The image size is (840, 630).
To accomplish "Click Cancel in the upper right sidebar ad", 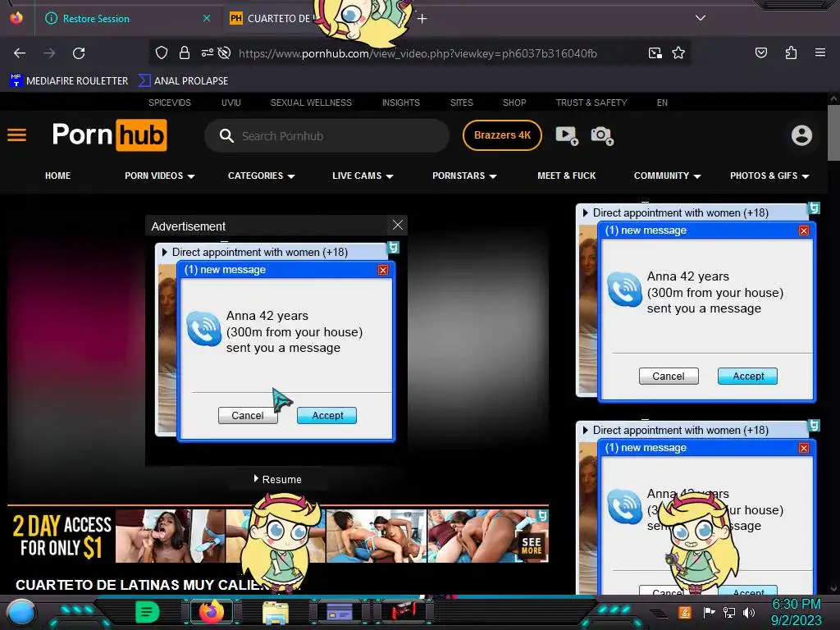I will click(669, 376).
